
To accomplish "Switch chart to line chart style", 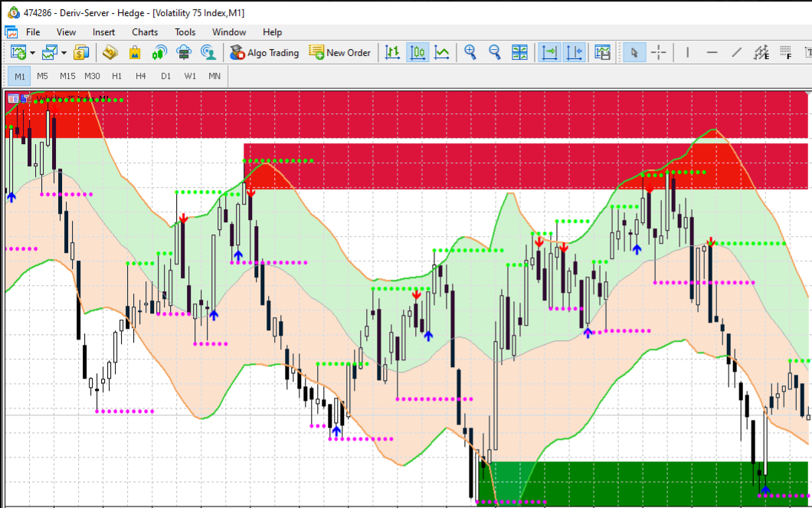I will tap(442, 52).
